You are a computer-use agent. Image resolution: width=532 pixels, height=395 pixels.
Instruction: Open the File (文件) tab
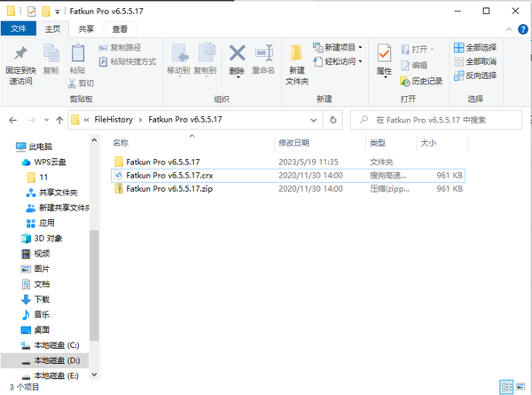pyautogui.click(x=19, y=28)
